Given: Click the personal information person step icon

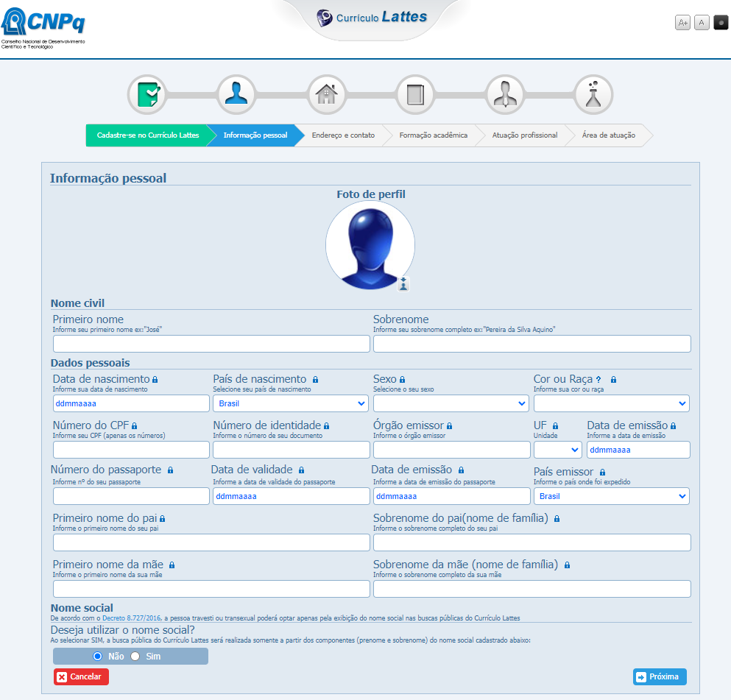Looking at the screenshot, I should click(x=237, y=95).
